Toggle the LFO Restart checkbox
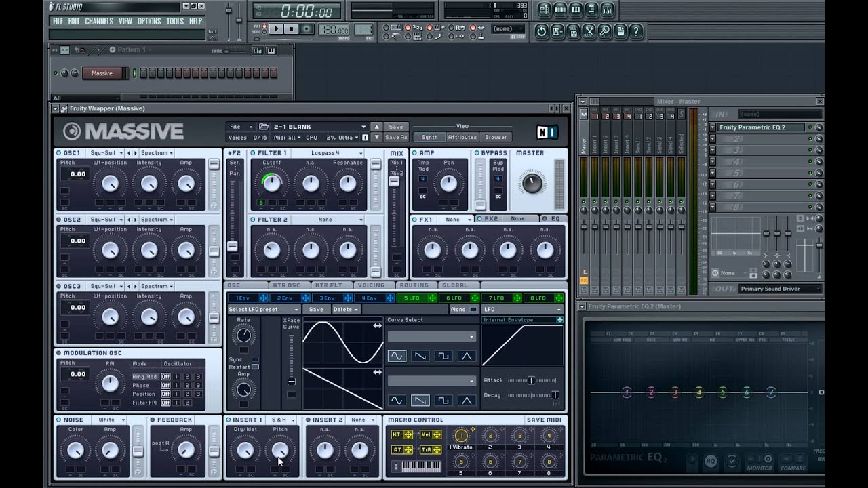The image size is (868, 488). coord(255,367)
